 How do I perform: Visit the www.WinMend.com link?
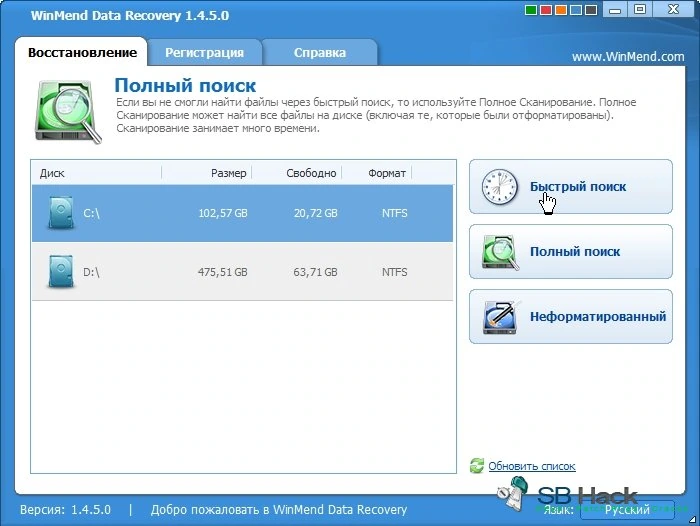click(x=628, y=57)
